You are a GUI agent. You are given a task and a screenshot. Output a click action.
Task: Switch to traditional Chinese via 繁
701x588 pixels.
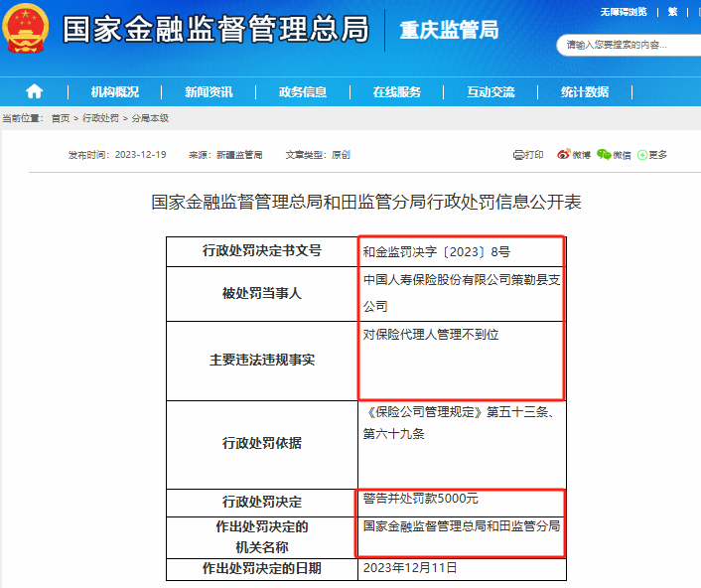[x=673, y=12]
